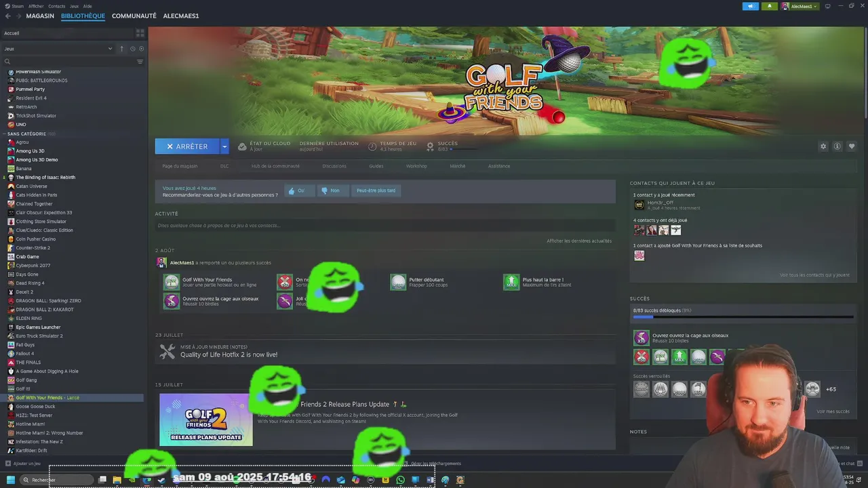Screen dimensions: 868x488
Task: Open the Workshop link
Action: click(416, 166)
